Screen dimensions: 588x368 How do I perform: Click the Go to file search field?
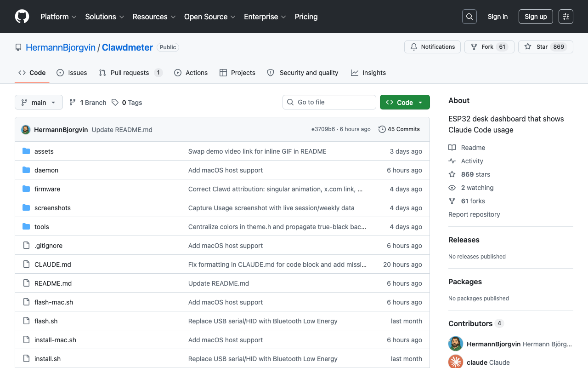[329, 102]
